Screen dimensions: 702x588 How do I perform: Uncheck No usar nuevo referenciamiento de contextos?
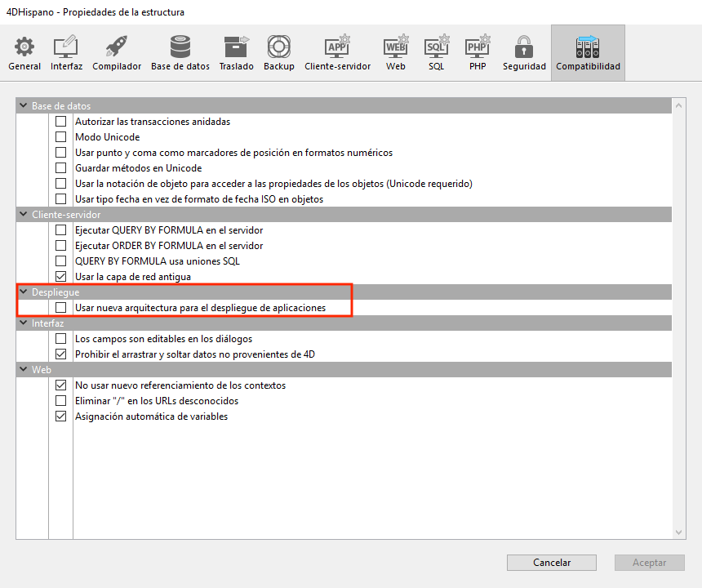(61, 385)
